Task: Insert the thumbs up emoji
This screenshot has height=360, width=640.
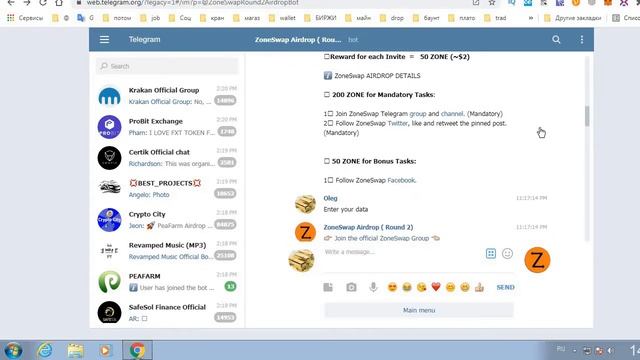Action: point(479,287)
